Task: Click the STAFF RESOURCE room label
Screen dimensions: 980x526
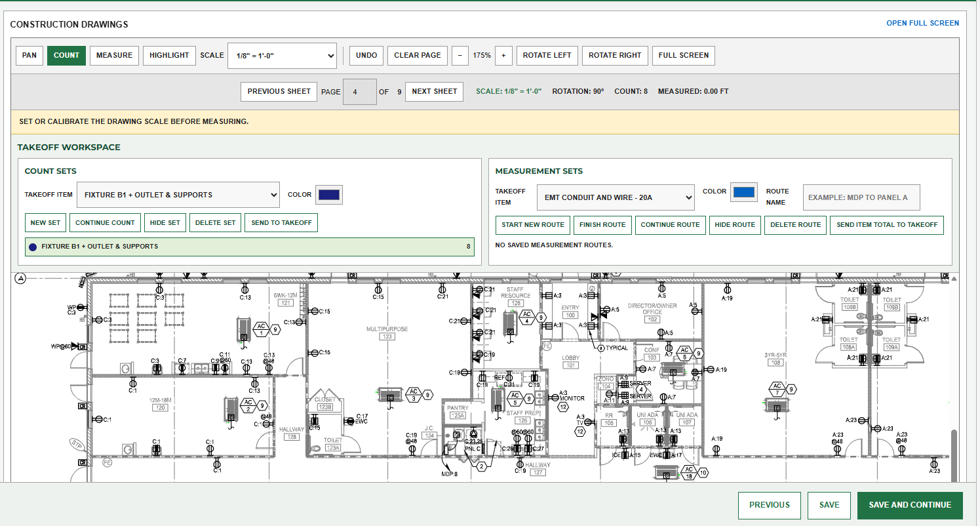Action: coord(516,292)
